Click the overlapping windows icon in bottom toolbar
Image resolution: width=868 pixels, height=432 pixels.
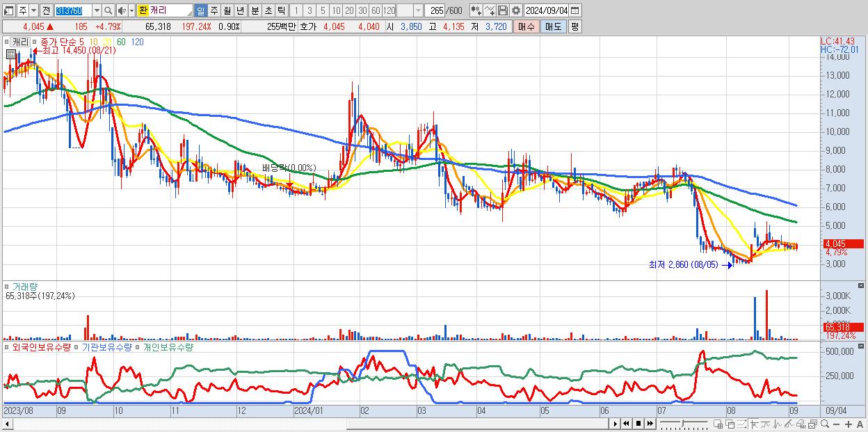(x=730, y=424)
